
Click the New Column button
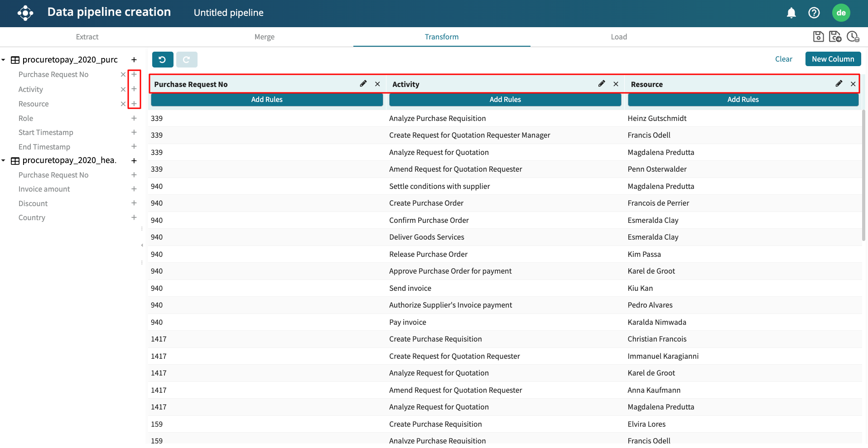(x=833, y=59)
